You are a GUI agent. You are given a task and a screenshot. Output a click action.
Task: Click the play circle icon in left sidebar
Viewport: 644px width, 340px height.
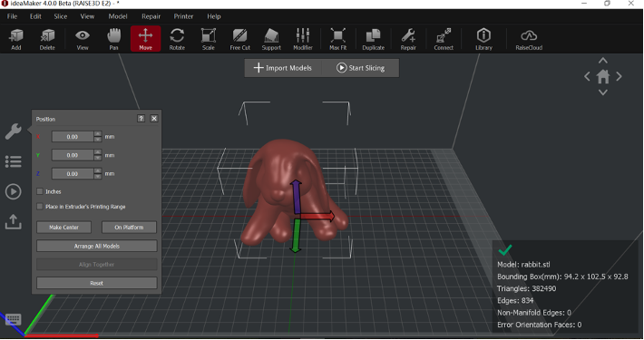[x=13, y=192]
